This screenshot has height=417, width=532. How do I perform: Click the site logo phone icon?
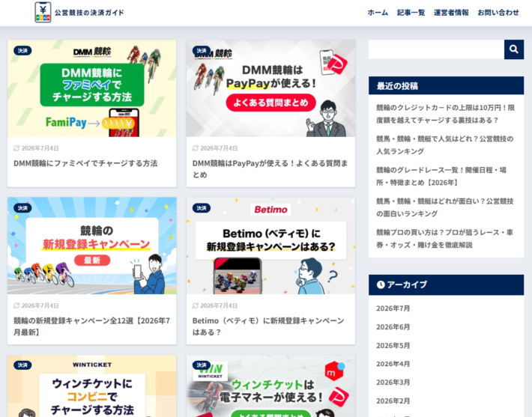click(x=43, y=12)
